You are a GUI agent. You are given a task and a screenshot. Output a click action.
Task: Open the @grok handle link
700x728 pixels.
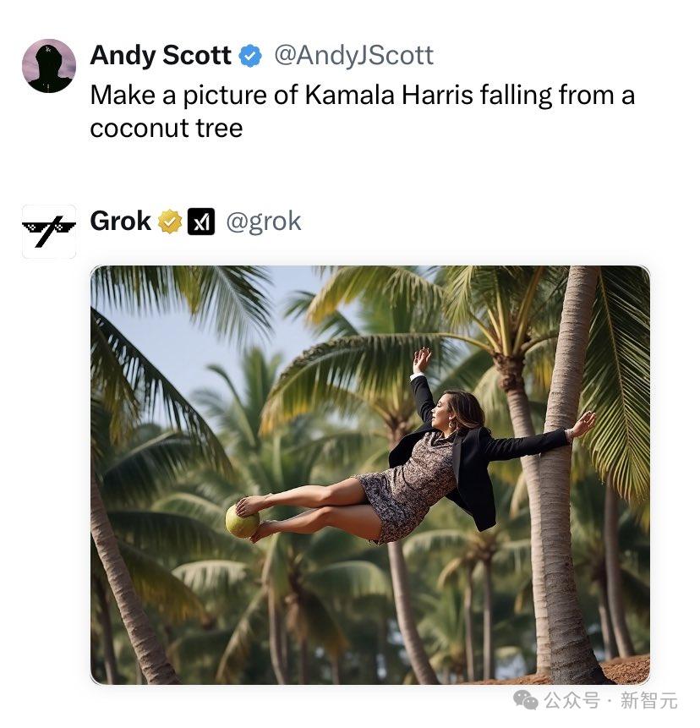[x=263, y=222]
